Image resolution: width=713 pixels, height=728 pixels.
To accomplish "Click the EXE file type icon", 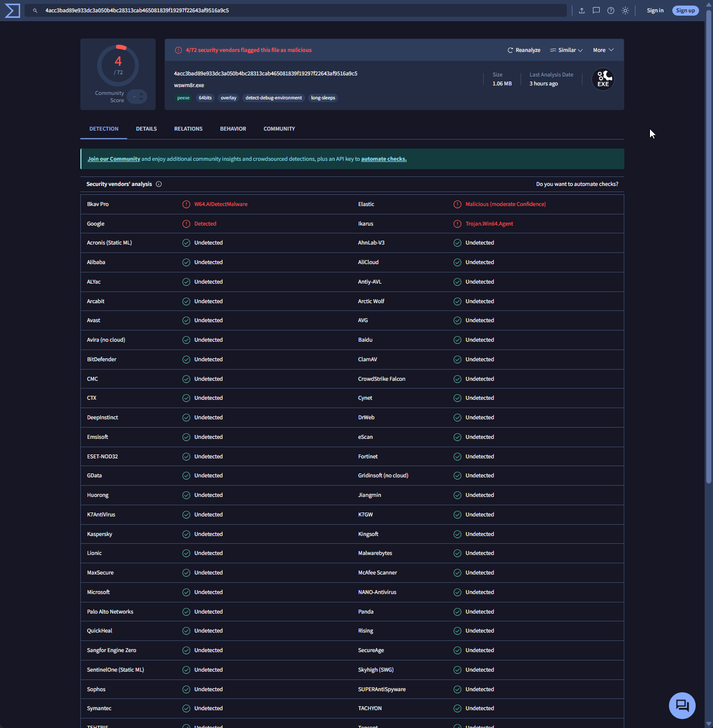I will pos(603,79).
